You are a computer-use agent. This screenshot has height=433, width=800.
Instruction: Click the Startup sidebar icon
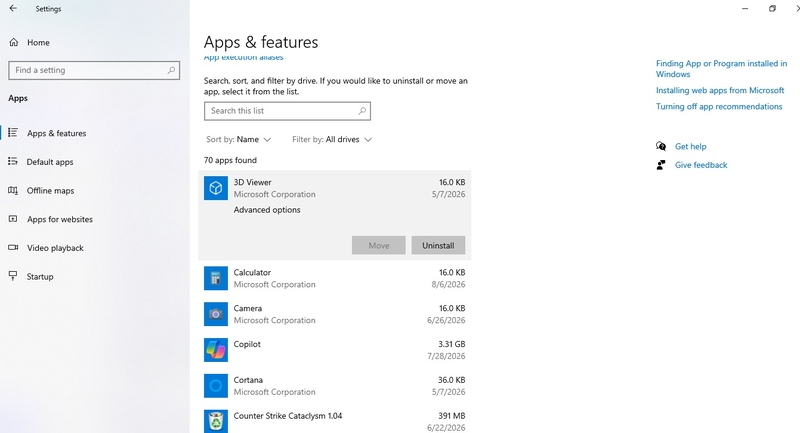[13, 276]
